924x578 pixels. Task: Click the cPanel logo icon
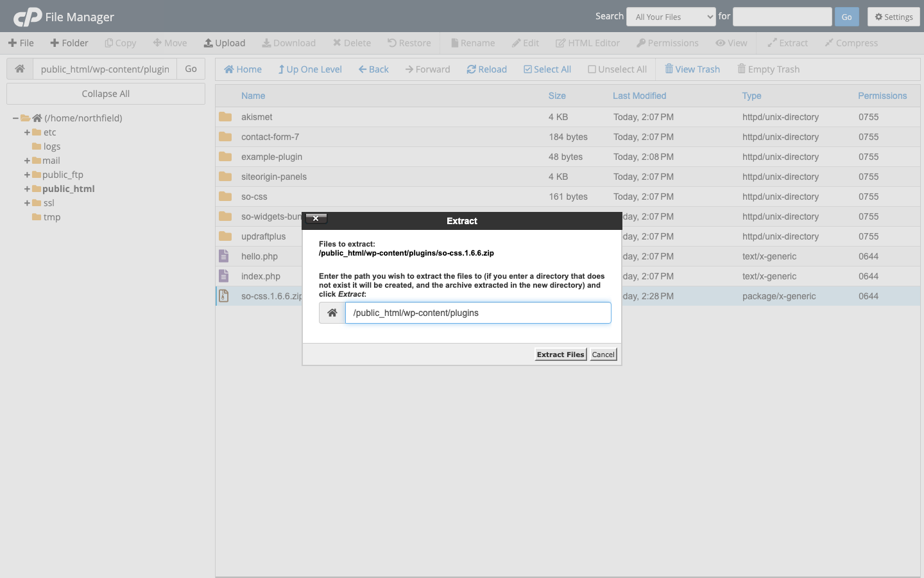click(x=28, y=17)
